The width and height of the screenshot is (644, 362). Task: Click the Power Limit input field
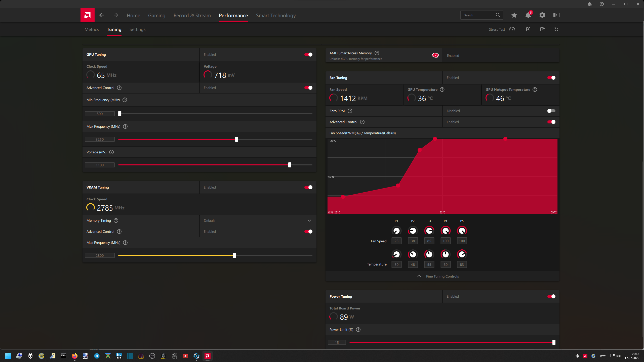click(337, 342)
